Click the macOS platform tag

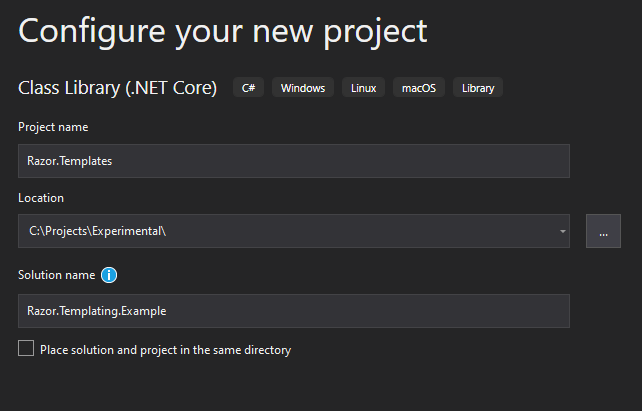click(419, 88)
